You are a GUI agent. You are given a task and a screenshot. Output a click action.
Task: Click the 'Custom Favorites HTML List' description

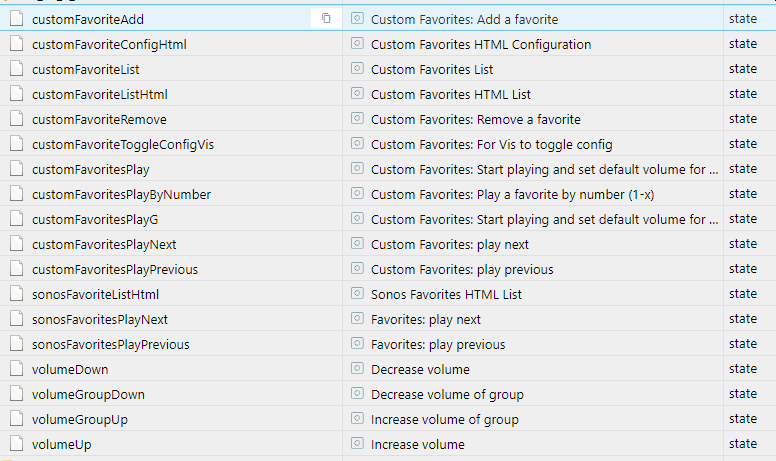click(x=450, y=94)
